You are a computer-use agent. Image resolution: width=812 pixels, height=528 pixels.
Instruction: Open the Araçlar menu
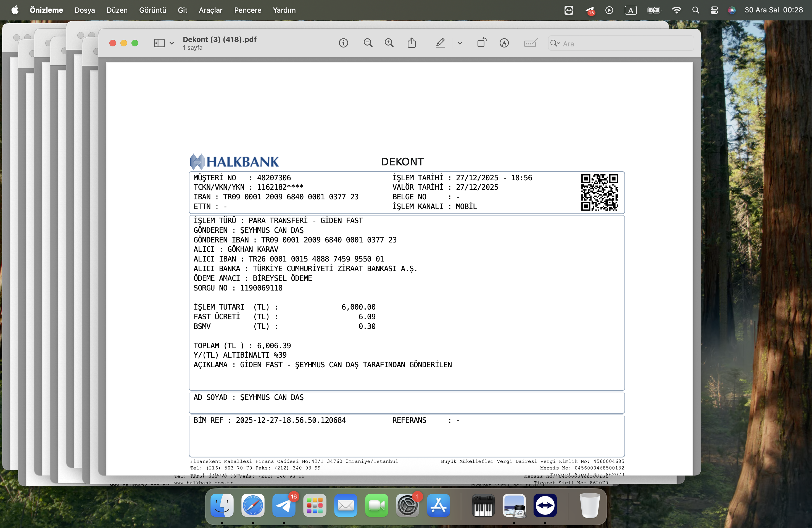(x=210, y=10)
